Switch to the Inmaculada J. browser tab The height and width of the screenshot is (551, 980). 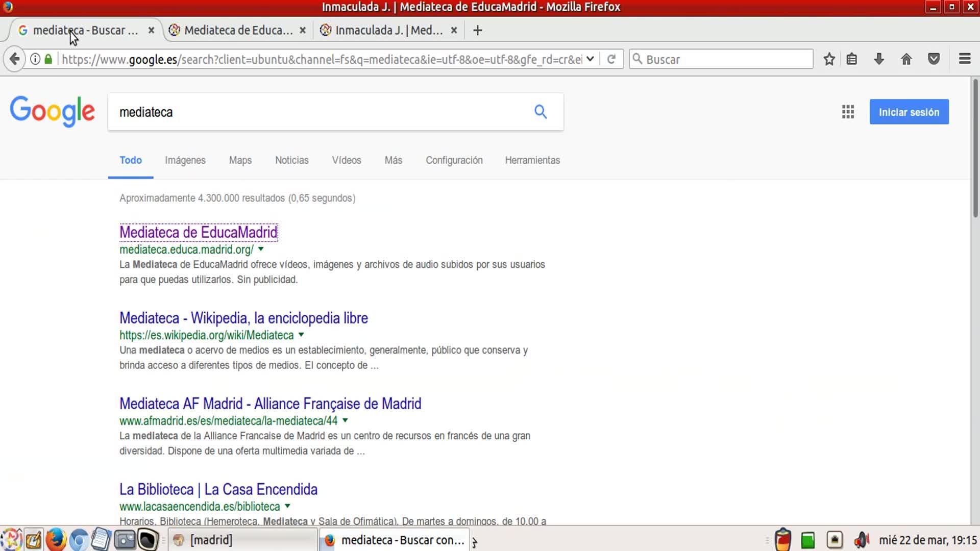pyautogui.click(x=388, y=30)
